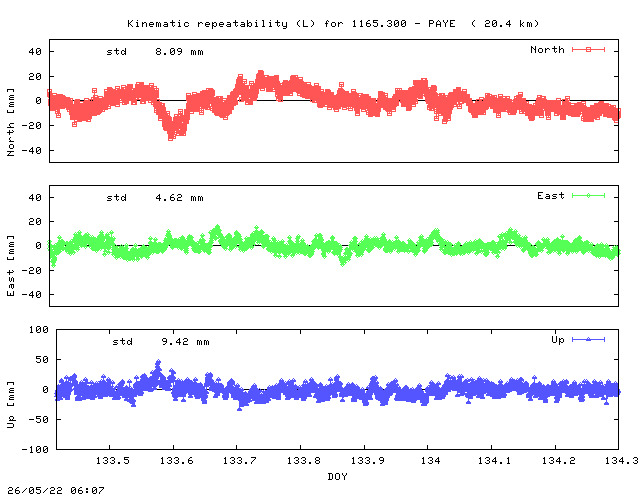The width and height of the screenshot is (640, 496).
Task: Click the 'Up [mm]' axis label
Action: 11,405
